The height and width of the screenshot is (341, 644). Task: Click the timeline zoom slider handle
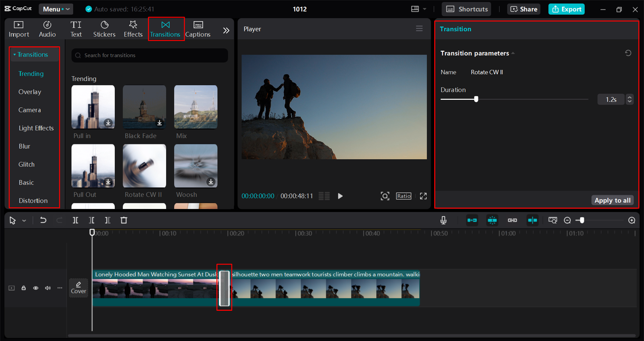[582, 220]
